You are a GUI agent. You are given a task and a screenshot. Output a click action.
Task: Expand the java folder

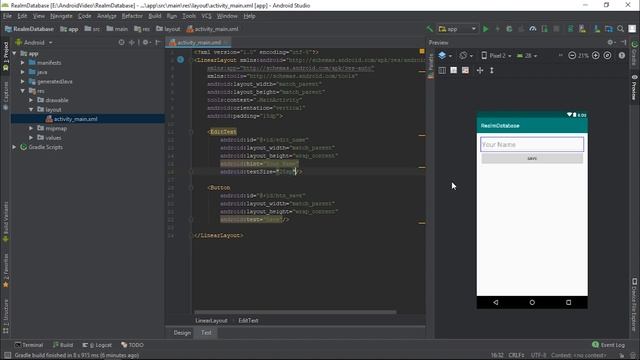point(23,72)
